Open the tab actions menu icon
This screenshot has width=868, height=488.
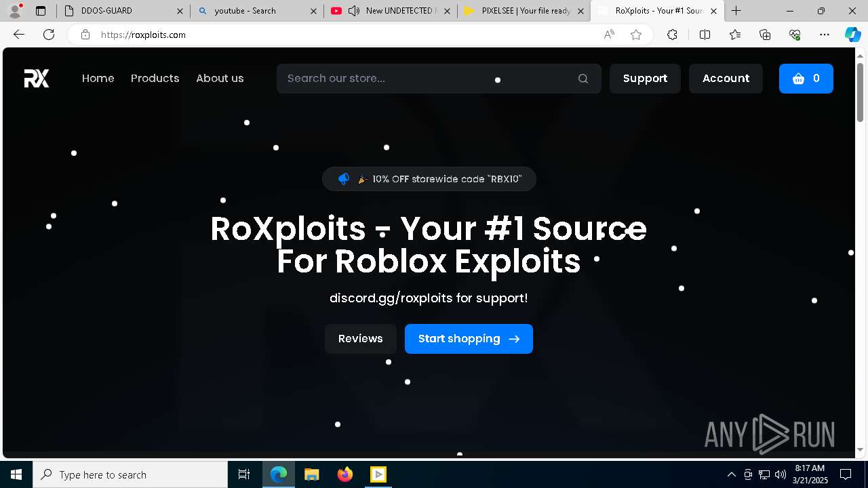41,11
